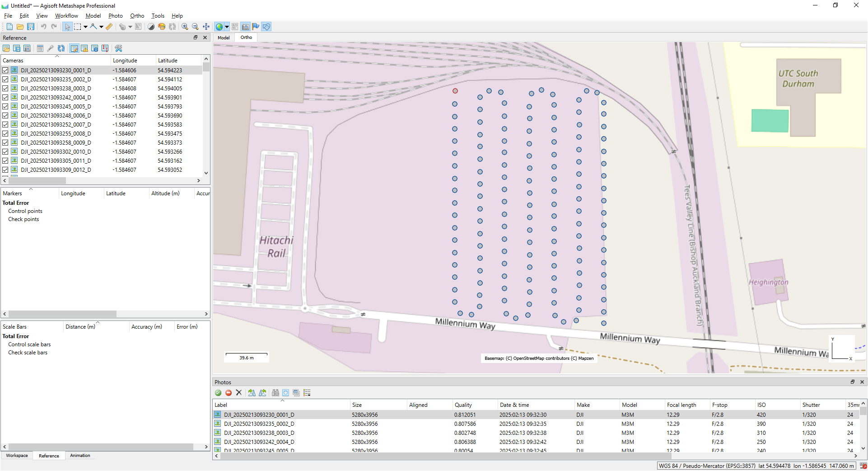Click the contrast half-circle icon

pos(151,27)
